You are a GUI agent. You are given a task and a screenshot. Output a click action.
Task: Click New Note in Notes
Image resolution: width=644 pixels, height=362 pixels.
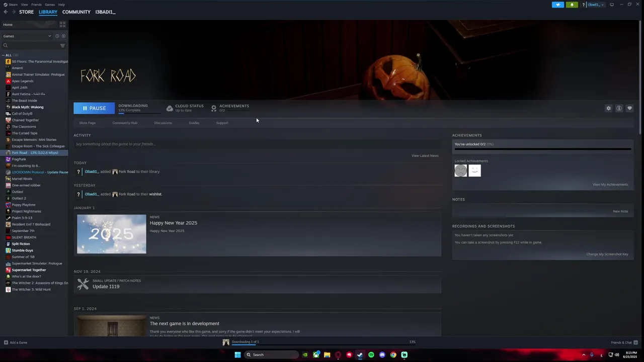(x=620, y=211)
